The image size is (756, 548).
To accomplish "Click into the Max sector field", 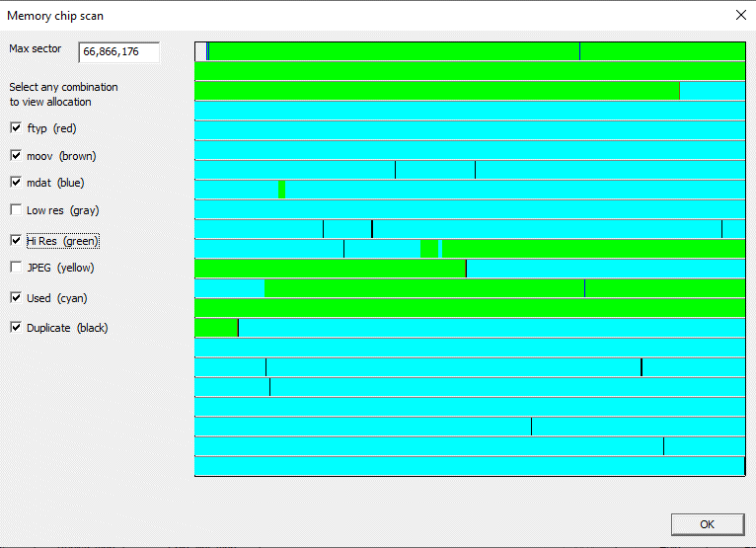I will point(118,51).
